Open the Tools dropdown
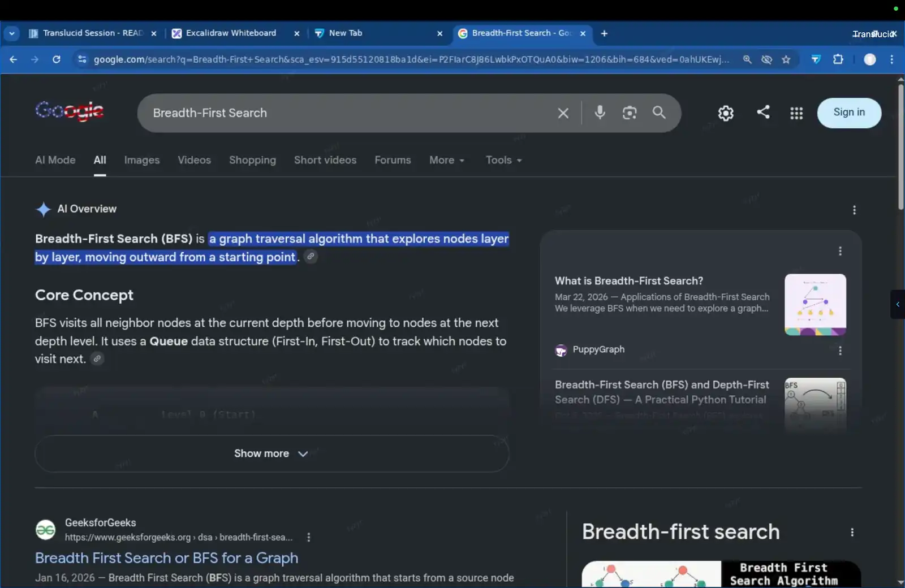 coord(503,160)
